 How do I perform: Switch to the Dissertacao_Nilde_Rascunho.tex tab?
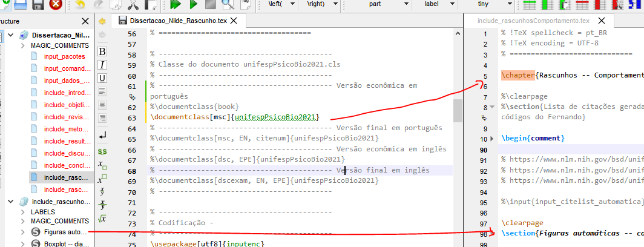tap(178, 21)
